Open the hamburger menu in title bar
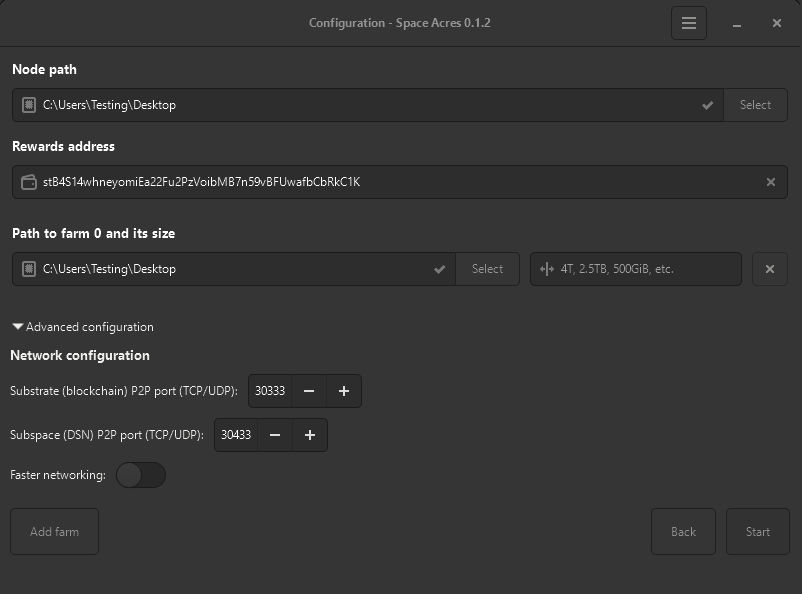The height and width of the screenshot is (594, 802). click(688, 23)
